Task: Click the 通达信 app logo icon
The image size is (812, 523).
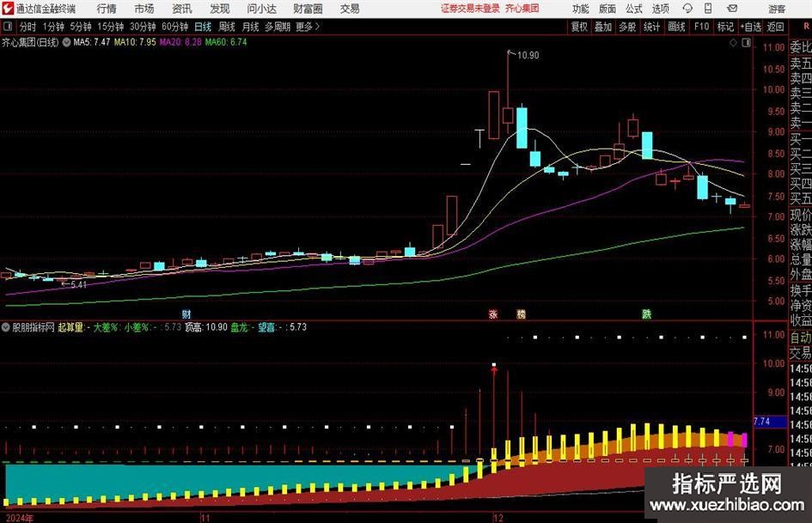Action: 8,9
